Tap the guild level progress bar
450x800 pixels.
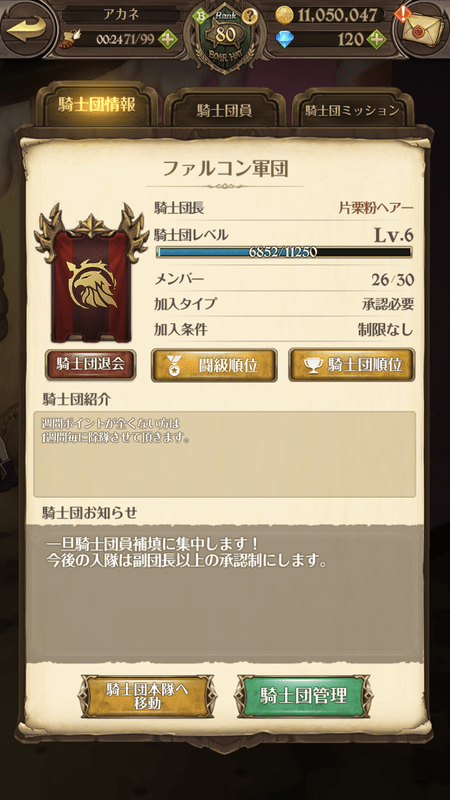(284, 252)
